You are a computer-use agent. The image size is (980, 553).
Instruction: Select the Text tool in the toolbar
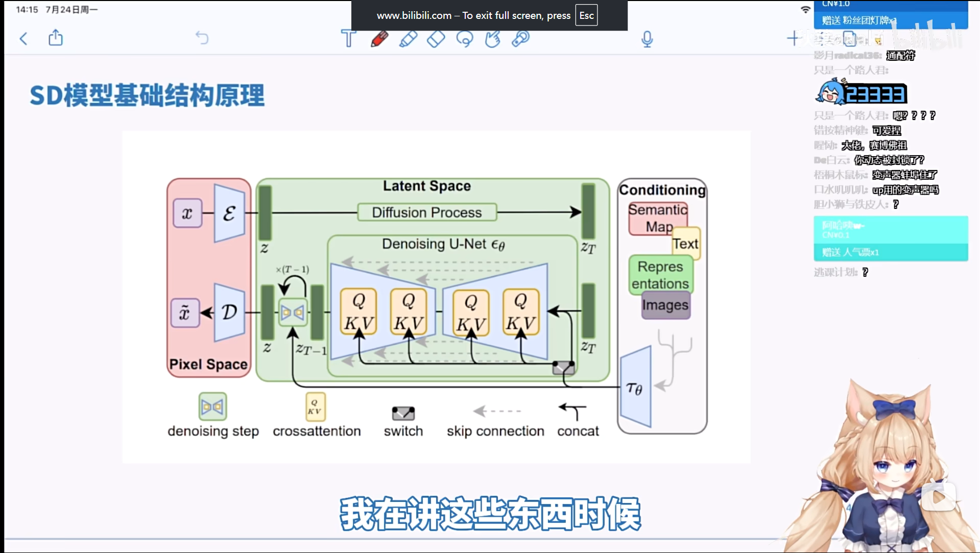click(x=348, y=38)
